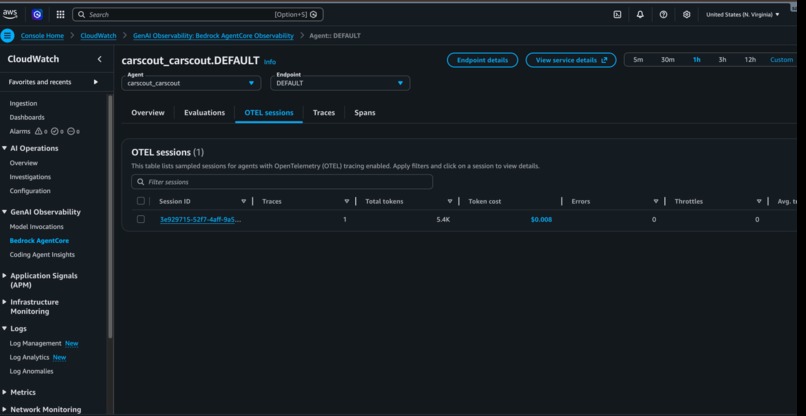Open Console Home breadcrumb
806x416 pixels.
pos(42,36)
